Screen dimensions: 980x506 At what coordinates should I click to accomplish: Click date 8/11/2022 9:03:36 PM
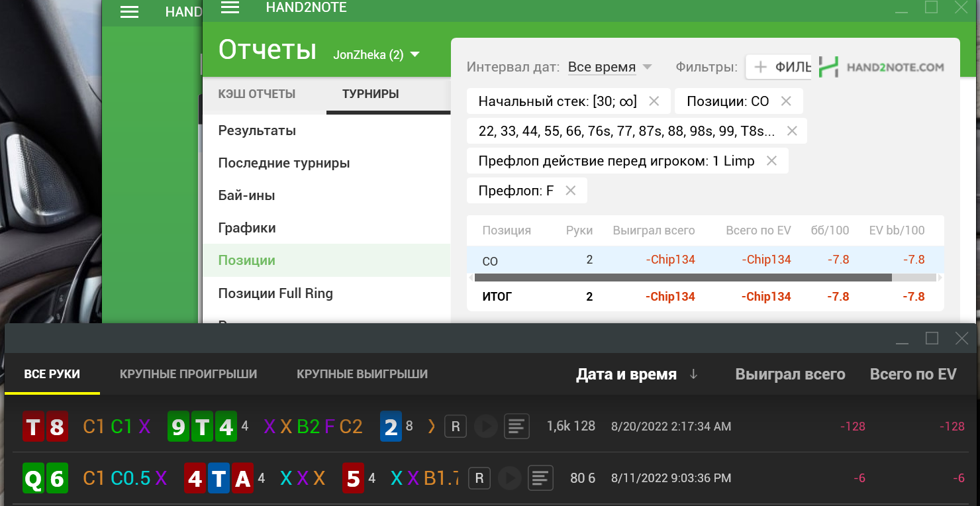pos(671,478)
